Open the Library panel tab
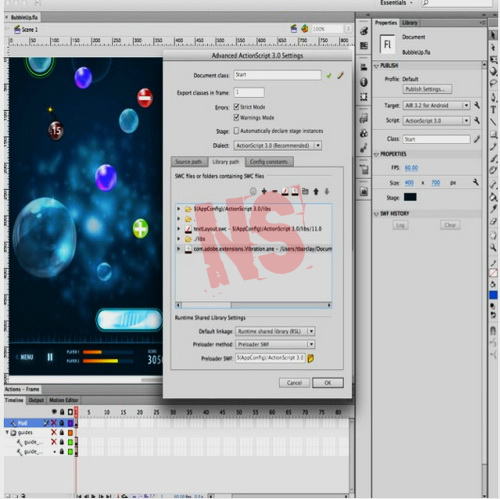 pos(409,23)
